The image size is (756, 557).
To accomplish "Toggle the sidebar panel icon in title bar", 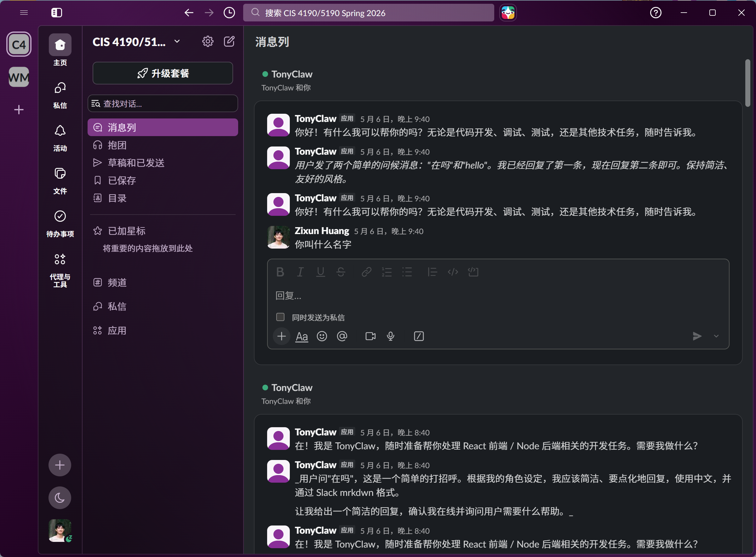I will tap(57, 13).
